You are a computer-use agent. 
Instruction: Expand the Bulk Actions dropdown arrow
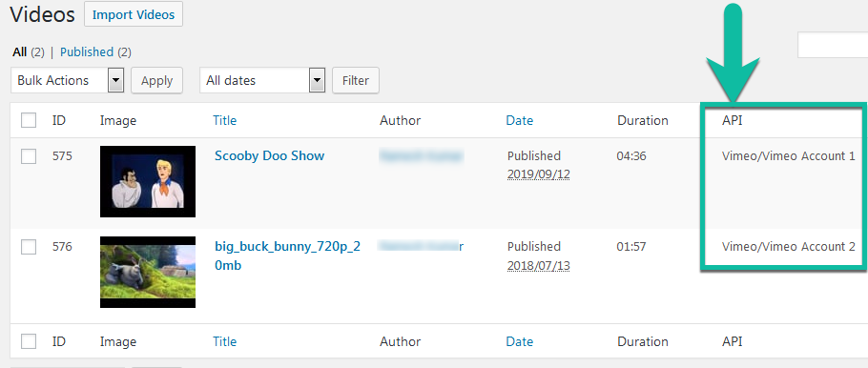[115, 80]
